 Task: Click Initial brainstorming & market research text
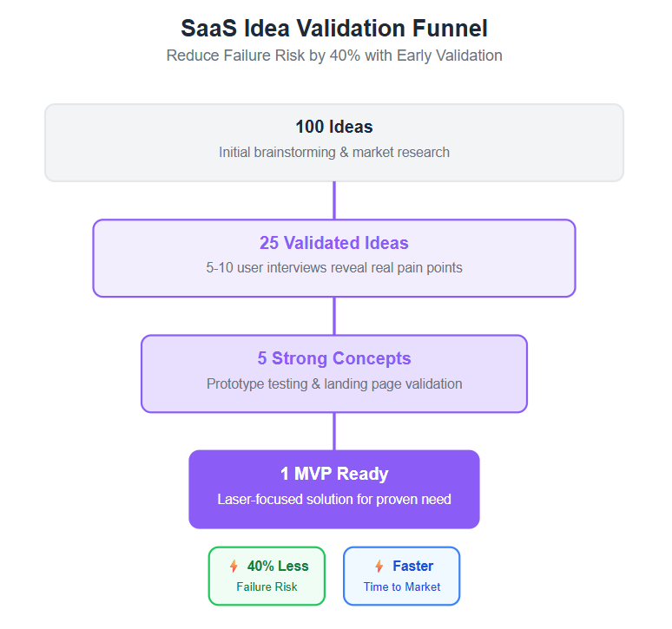point(334,153)
